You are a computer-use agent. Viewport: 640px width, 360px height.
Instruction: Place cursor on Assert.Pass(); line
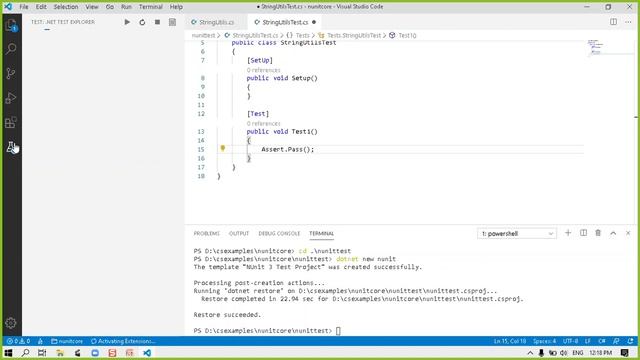[288, 149]
